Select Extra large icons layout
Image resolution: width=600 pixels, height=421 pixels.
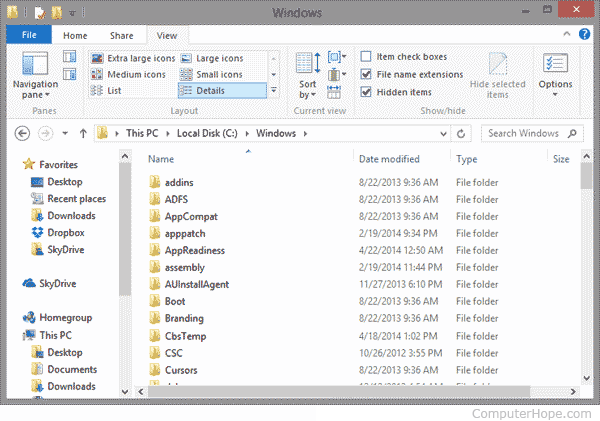point(133,58)
